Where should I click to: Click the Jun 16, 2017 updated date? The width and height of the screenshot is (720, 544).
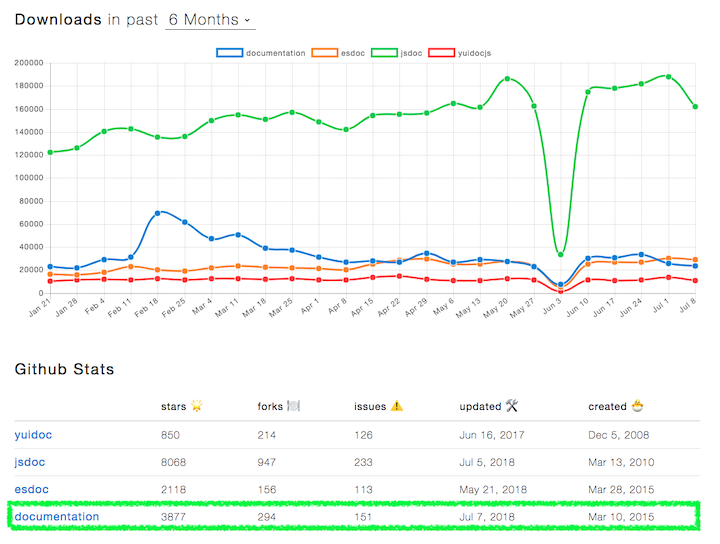492,435
